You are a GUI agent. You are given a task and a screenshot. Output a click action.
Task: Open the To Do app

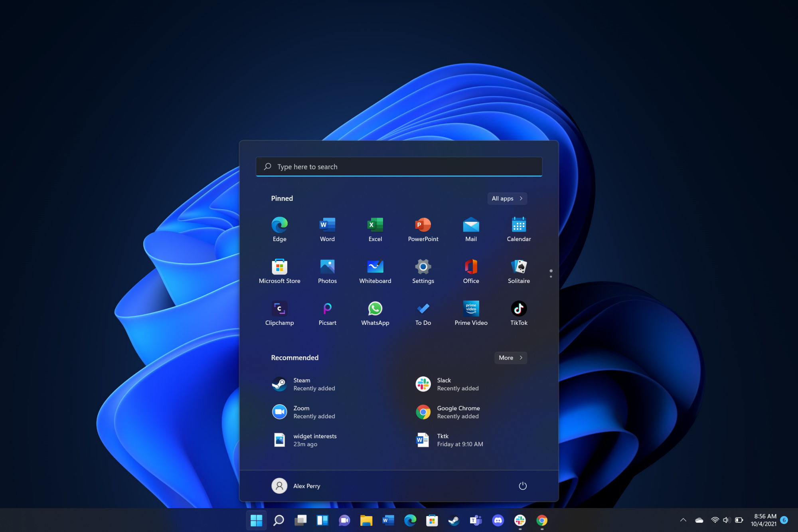(x=423, y=313)
